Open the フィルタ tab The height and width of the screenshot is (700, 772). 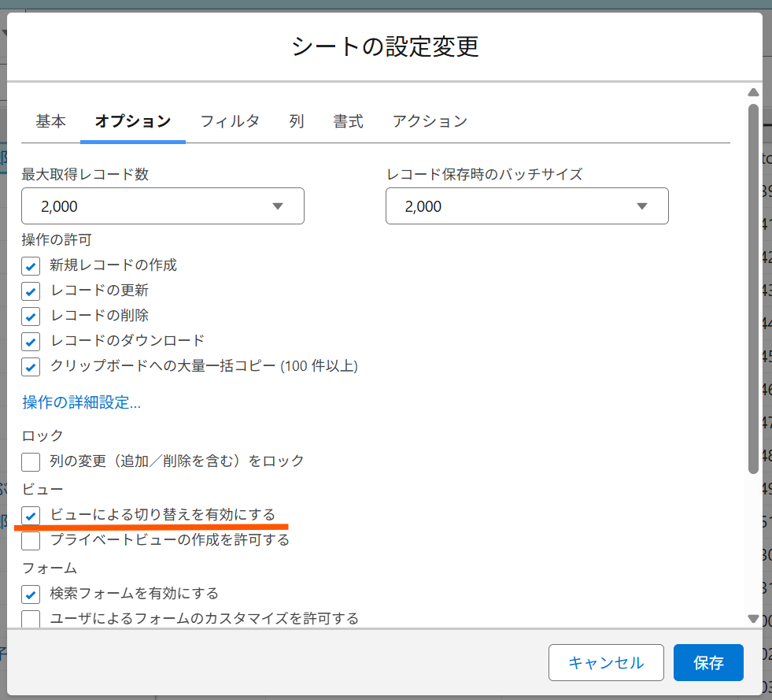tap(230, 121)
